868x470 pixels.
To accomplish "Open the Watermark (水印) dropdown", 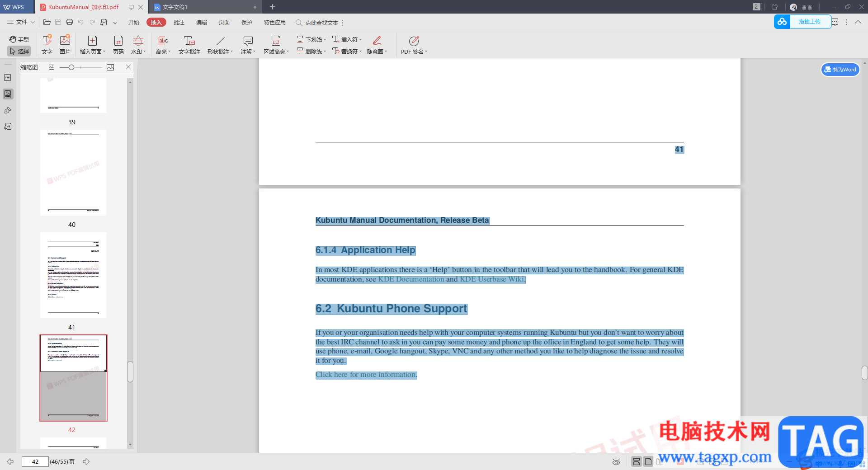I will coord(138,45).
